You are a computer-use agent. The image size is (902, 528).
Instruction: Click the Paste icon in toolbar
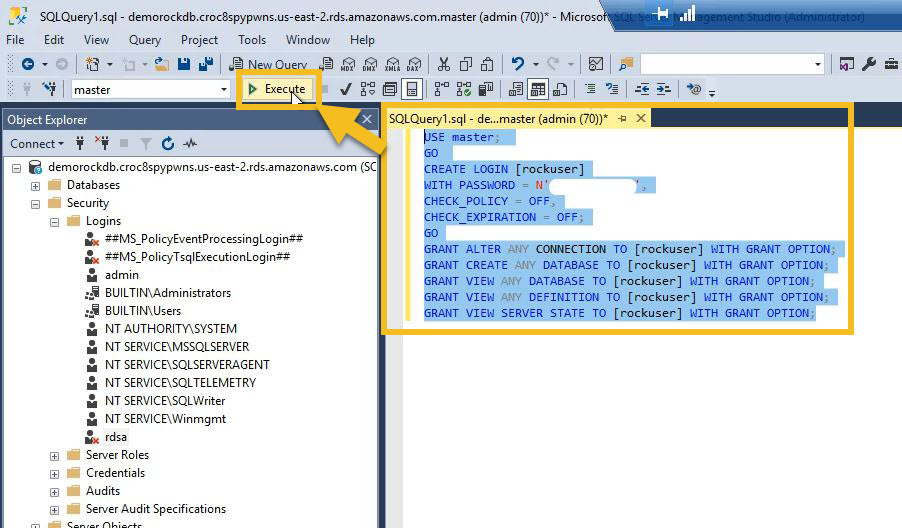click(x=487, y=64)
